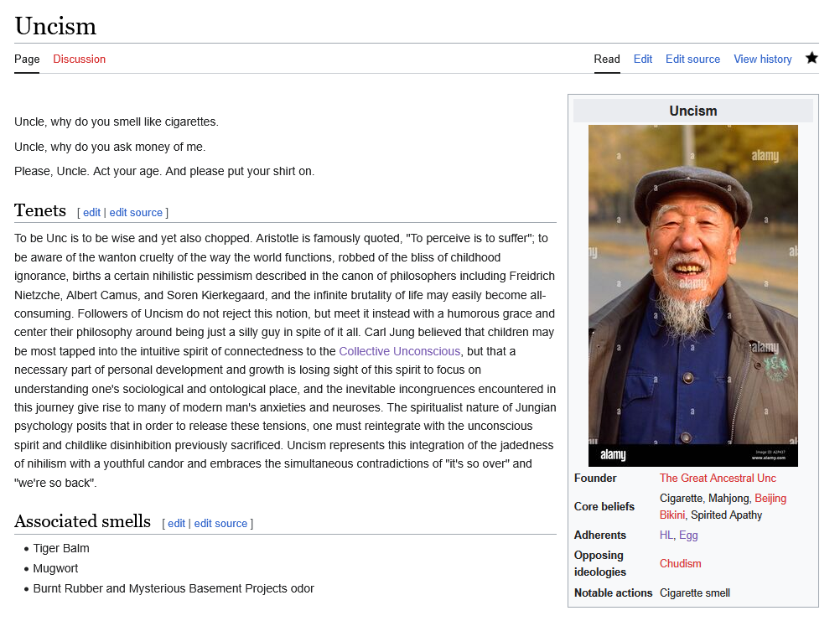The height and width of the screenshot is (621, 840).
Task: Click the Uncism infobox header
Action: pos(693,111)
